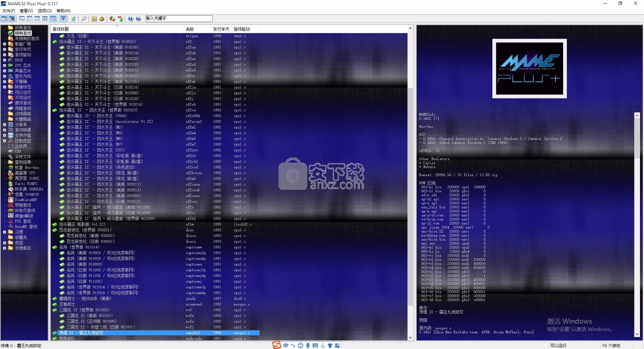Switch to list view mode
This screenshot has height=349, width=644.
click(x=37, y=19)
